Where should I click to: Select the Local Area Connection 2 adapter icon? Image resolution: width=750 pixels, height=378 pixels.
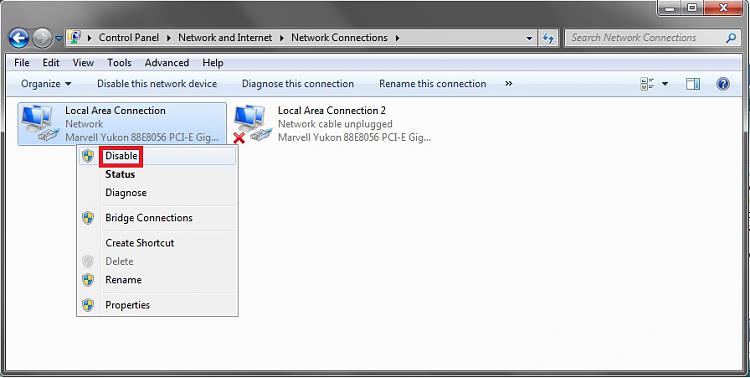coord(252,123)
